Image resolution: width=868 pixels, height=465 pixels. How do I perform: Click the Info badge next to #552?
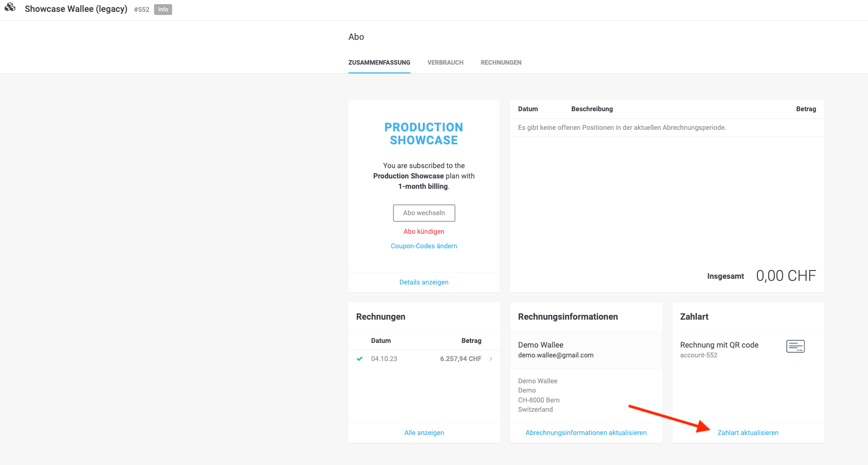[x=163, y=9]
